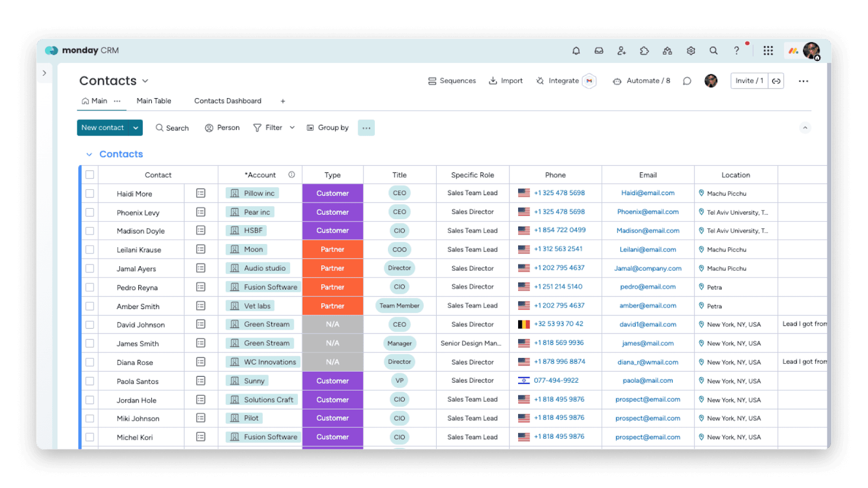Viewport: 868px width, 488px height.
Task: Open the user profile avatar in top bar
Action: click(x=811, y=50)
